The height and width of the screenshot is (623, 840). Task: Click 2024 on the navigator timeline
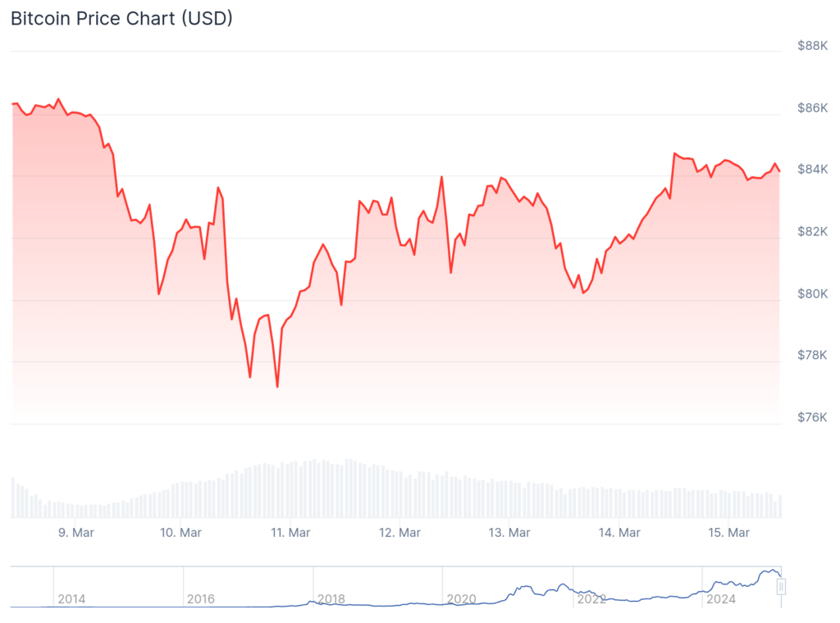(x=721, y=599)
